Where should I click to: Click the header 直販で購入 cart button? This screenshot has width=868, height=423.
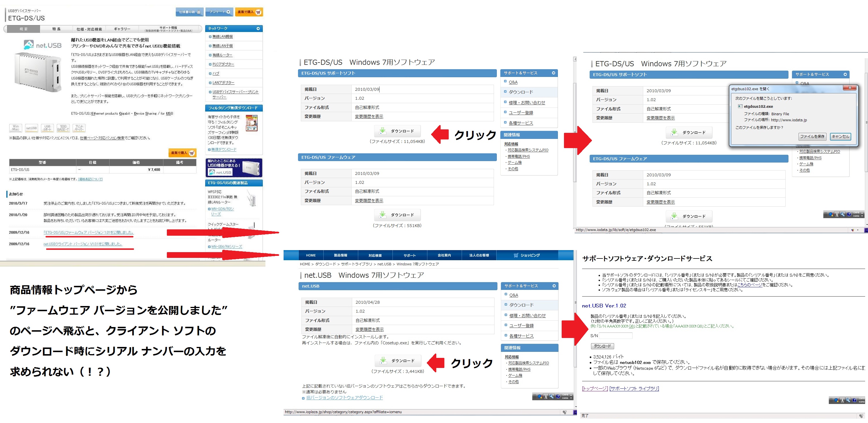(249, 12)
